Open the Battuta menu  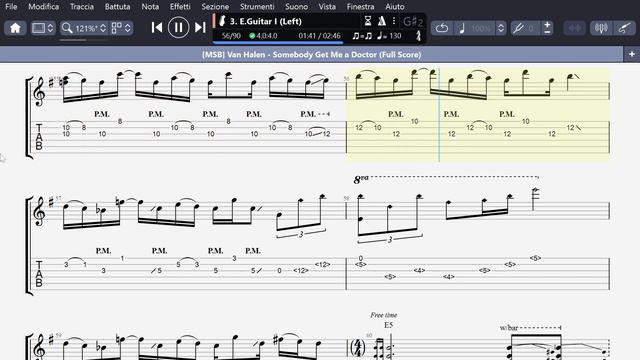pyautogui.click(x=118, y=7)
